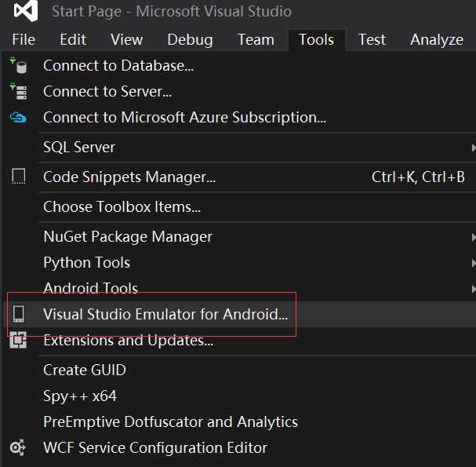The width and height of the screenshot is (476, 467).
Task: Launch Spy++ x64 from the menu
Action: (x=79, y=396)
